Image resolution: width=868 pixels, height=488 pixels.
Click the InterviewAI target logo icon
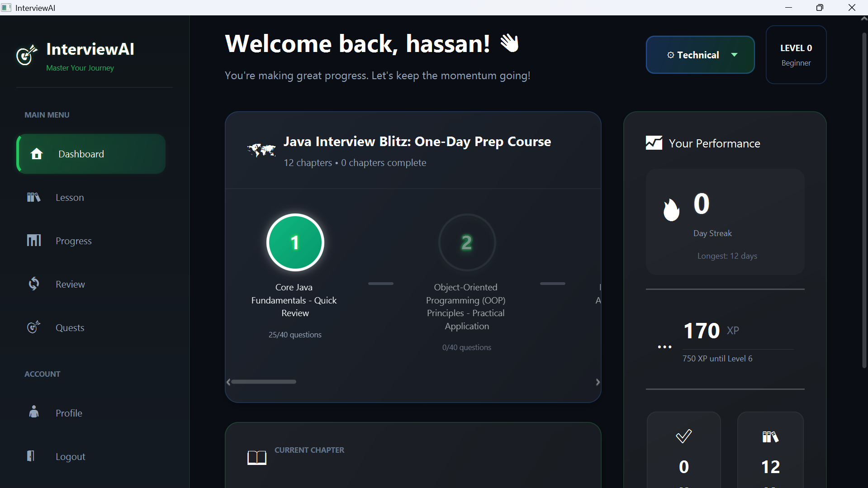coord(27,55)
